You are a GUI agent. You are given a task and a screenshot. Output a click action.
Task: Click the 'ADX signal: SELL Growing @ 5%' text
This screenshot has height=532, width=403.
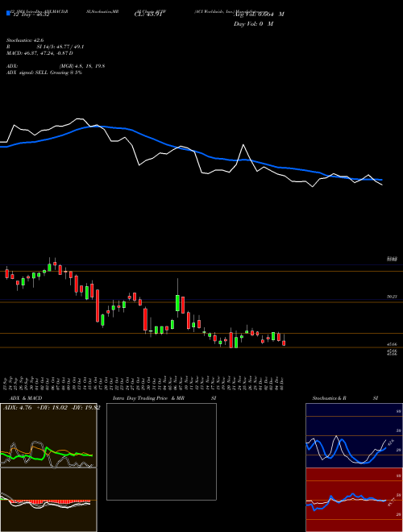click(44, 73)
